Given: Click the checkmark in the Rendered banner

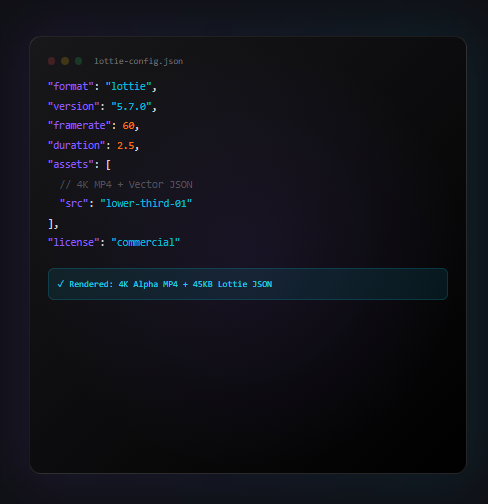Looking at the screenshot, I should coord(60,284).
